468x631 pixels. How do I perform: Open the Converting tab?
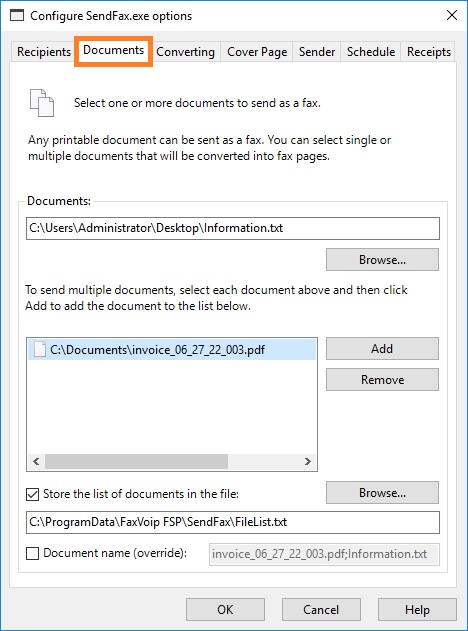pos(186,52)
